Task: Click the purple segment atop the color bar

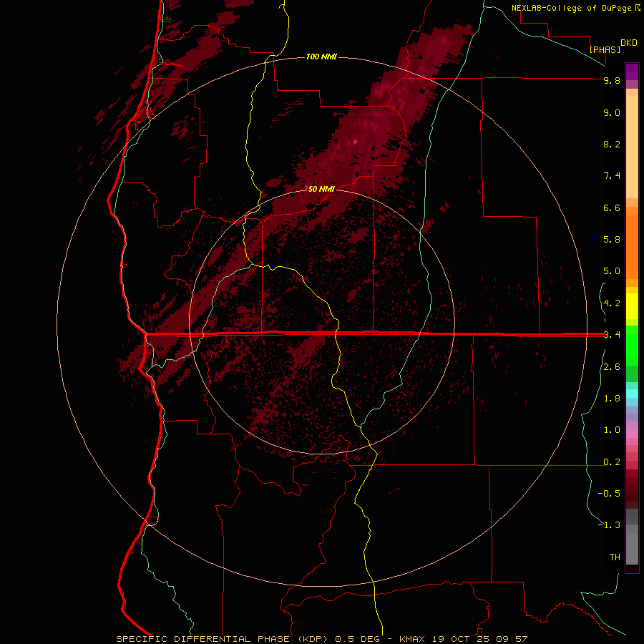Action: click(632, 72)
